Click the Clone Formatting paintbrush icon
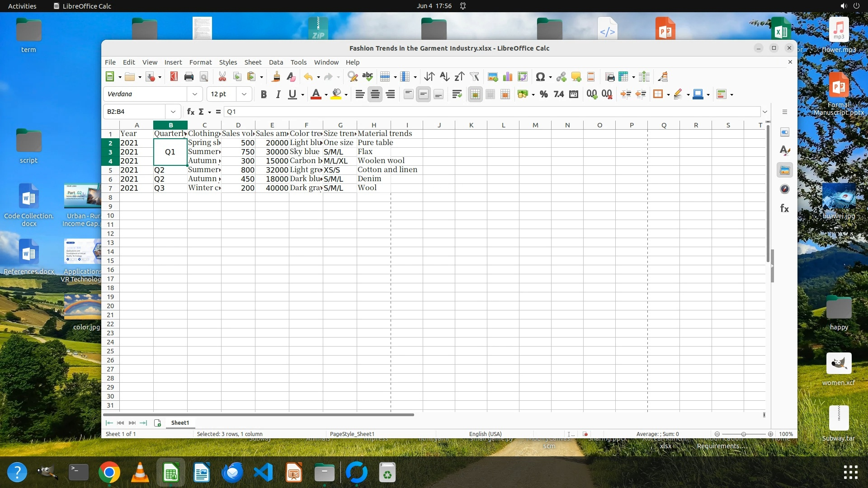The height and width of the screenshot is (488, 868). (276, 77)
